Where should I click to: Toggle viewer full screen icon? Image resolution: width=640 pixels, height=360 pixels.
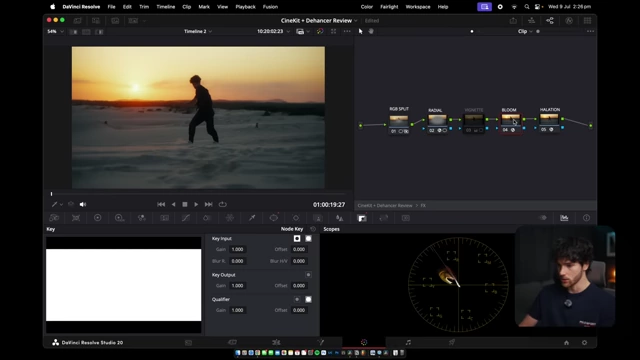point(333,31)
